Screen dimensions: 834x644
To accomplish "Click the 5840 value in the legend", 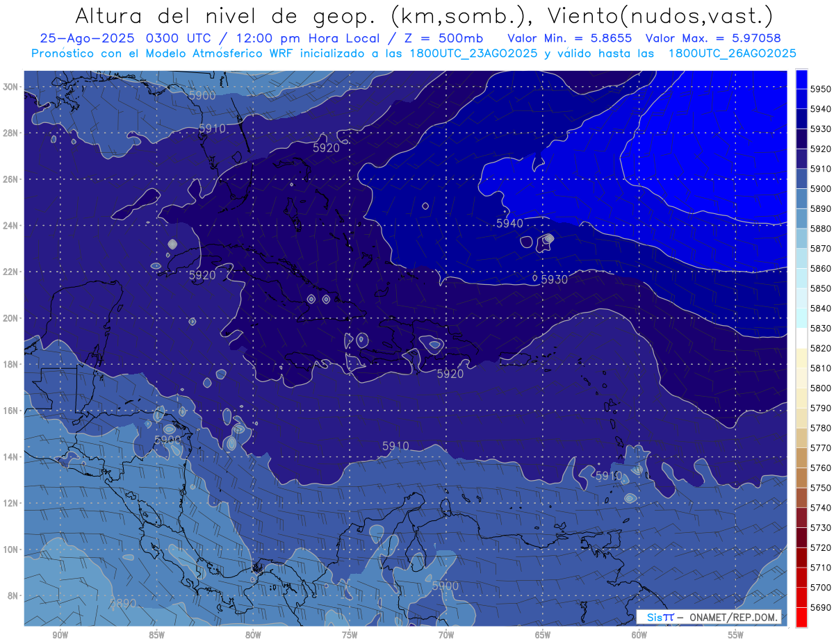I will pyautogui.click(x=821, y=308).
